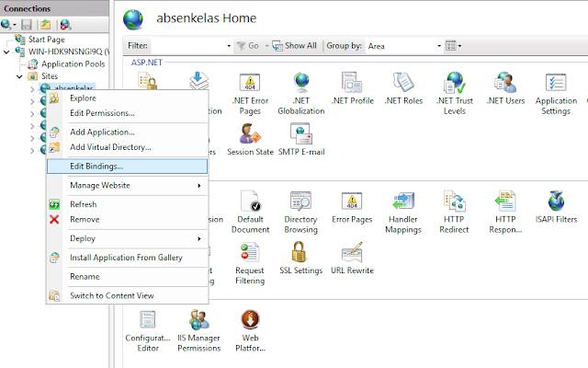Select Edit Permissions... menu entry
588x368 pixels.
click(127, 113)
